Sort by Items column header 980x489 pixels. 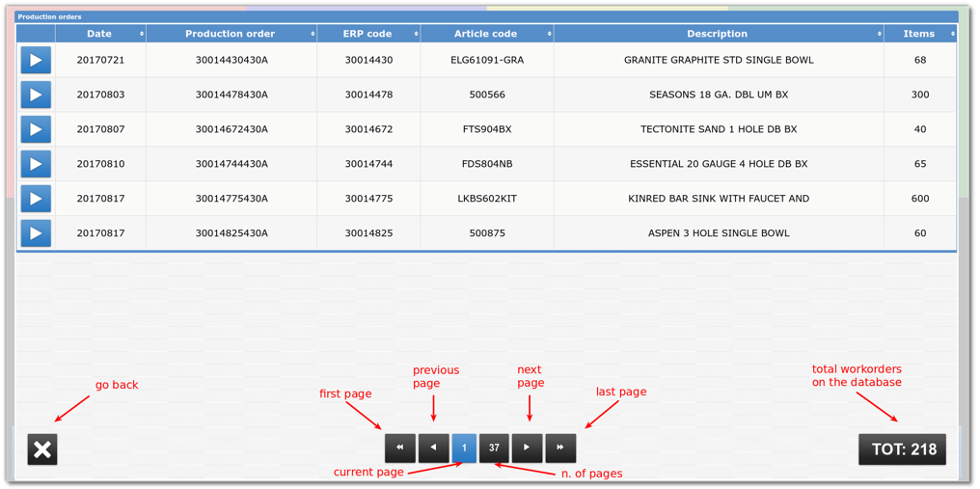[x=919, y=34]
